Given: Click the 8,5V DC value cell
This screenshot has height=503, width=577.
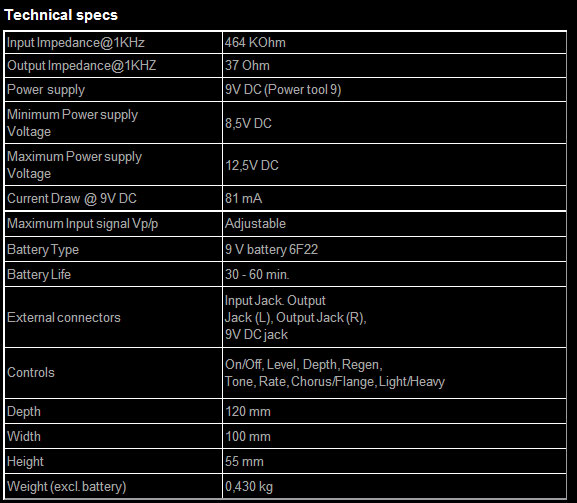Looking at the screenshot, I should (x=394, y=123).
